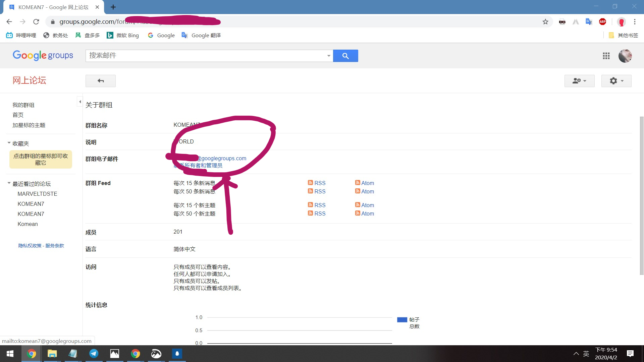Open the Google 翻译 bookmark
Screen dimensions: 644x362
pos(201,35)
